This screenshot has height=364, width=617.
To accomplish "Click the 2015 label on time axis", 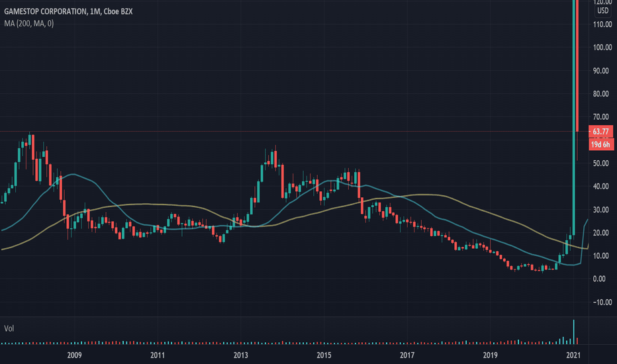I will tap(324, 355).
